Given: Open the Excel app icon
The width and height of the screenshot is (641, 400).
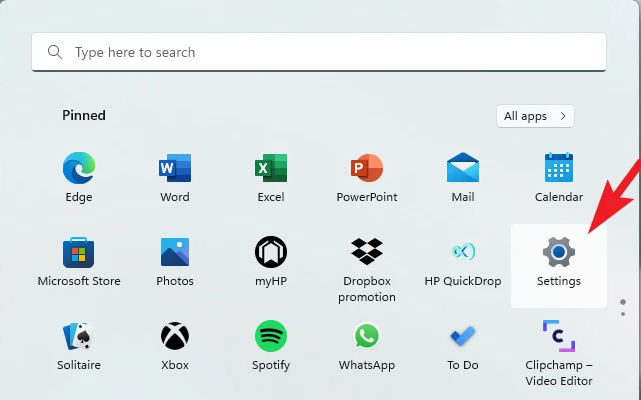Looking at the screenshot, I should pos(271,168).
